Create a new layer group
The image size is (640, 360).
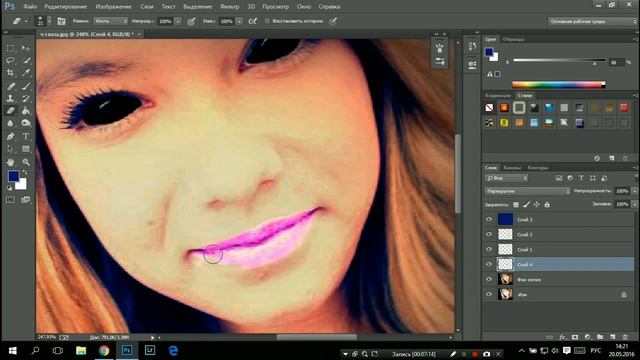pos(600,337)
